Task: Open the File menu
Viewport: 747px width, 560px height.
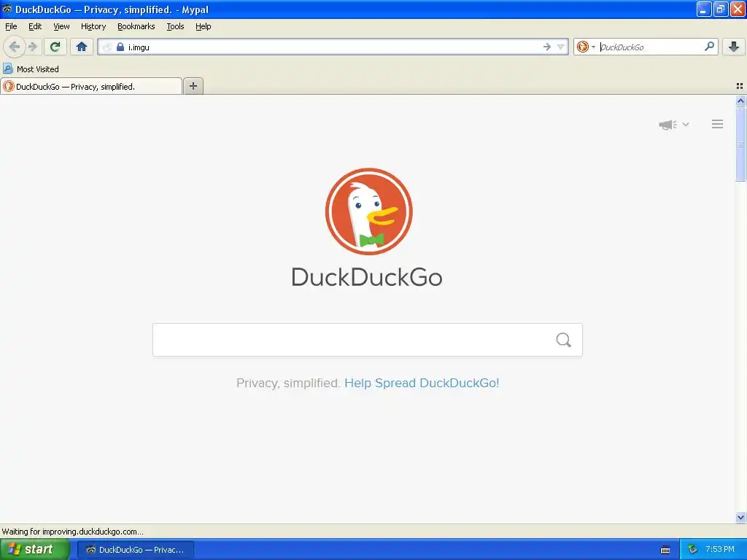Action: tap(11, 26)
